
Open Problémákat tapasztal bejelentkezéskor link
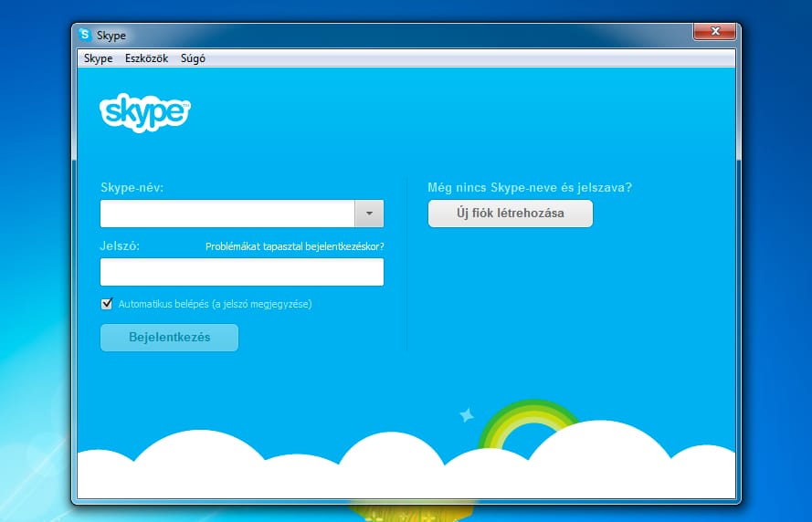coord(295,246)
